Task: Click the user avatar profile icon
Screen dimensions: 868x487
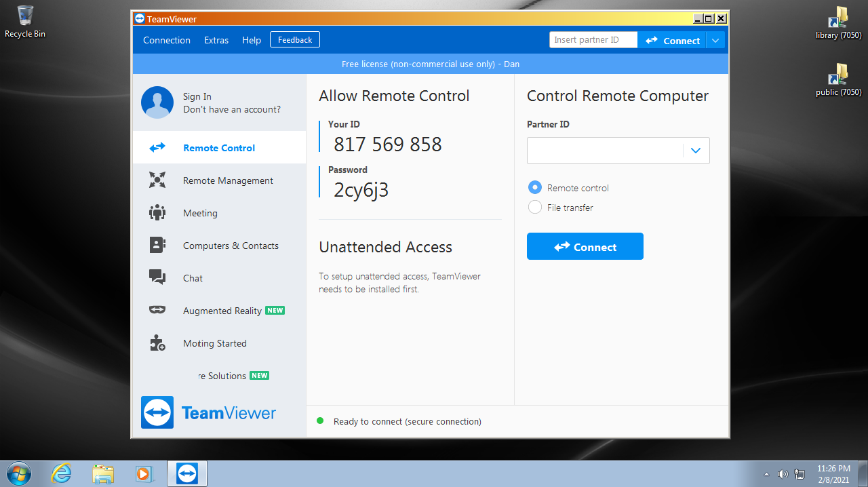Action: coord(157,102)
